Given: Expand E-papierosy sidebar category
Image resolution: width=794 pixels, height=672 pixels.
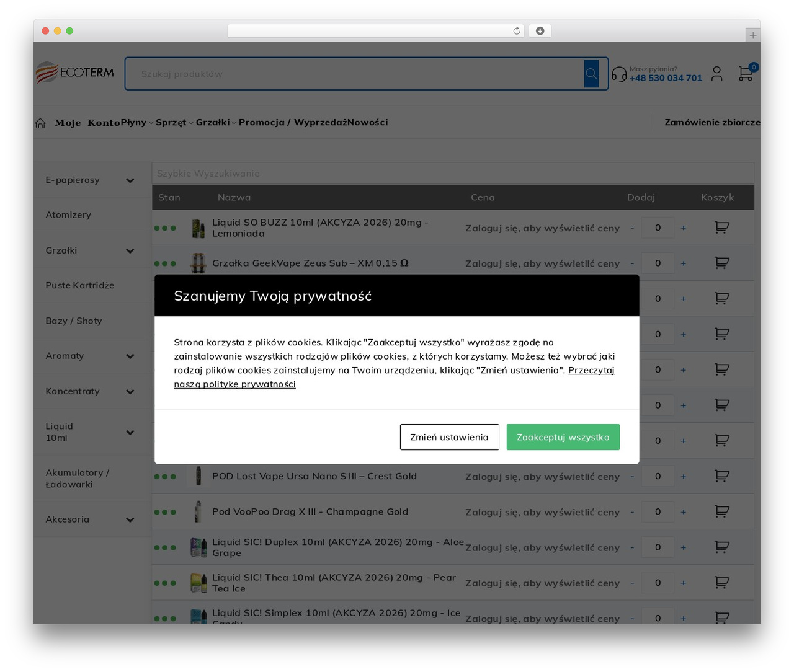Looking at the screenshot, I should [130, 180].
